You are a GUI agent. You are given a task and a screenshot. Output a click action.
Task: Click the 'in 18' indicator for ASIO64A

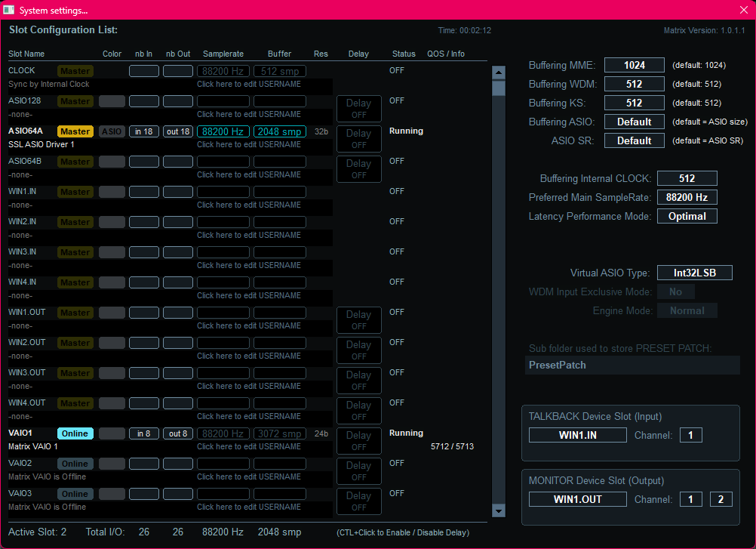coord(143,131)
